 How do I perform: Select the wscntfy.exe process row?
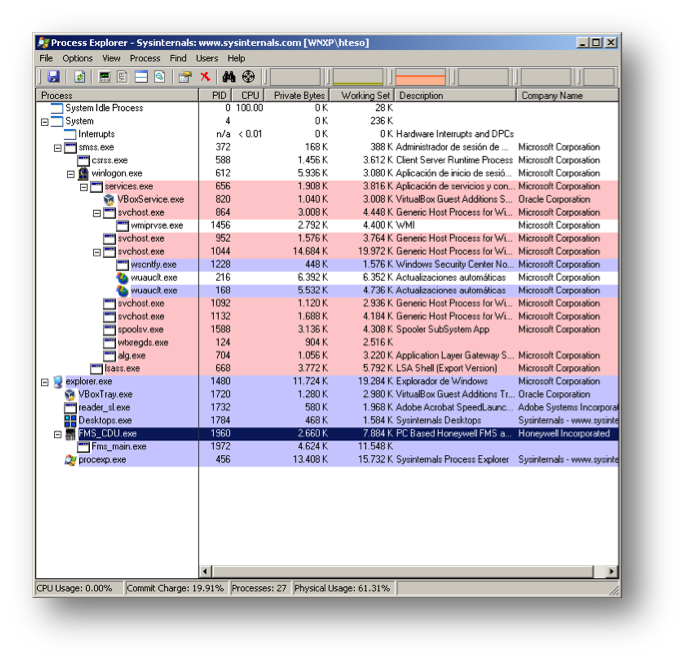point(327,264)
